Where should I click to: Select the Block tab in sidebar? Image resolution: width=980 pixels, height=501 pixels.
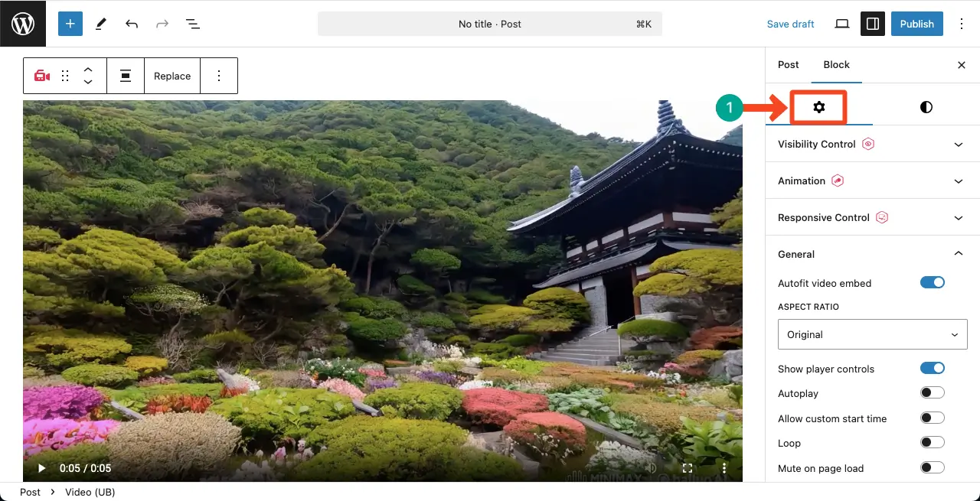click(836, 65)
